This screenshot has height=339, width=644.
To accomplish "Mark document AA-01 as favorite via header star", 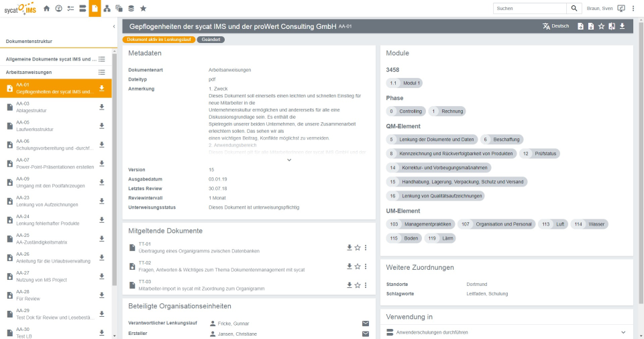I will tap(602, 26).
